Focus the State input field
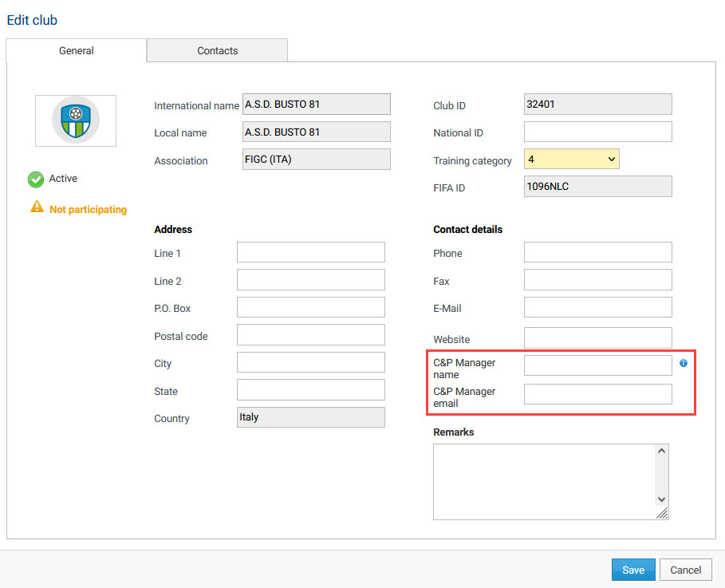This screenshot has height=588, width=725. click(x=311, y=390)
